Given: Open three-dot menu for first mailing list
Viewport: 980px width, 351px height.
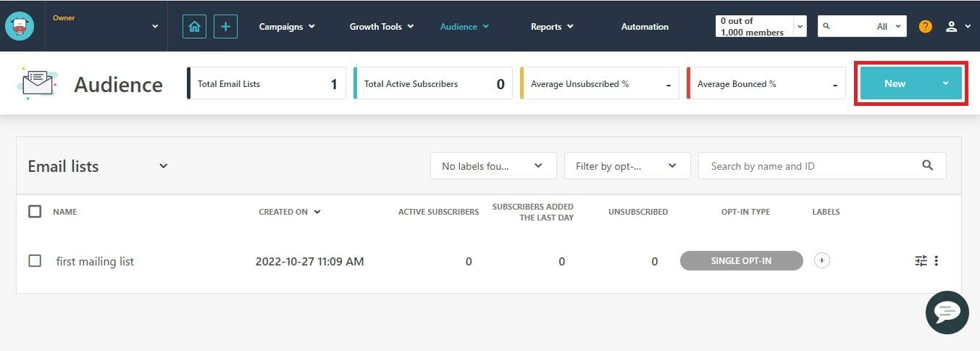Looking at the screenshot, I should point(937,261).
